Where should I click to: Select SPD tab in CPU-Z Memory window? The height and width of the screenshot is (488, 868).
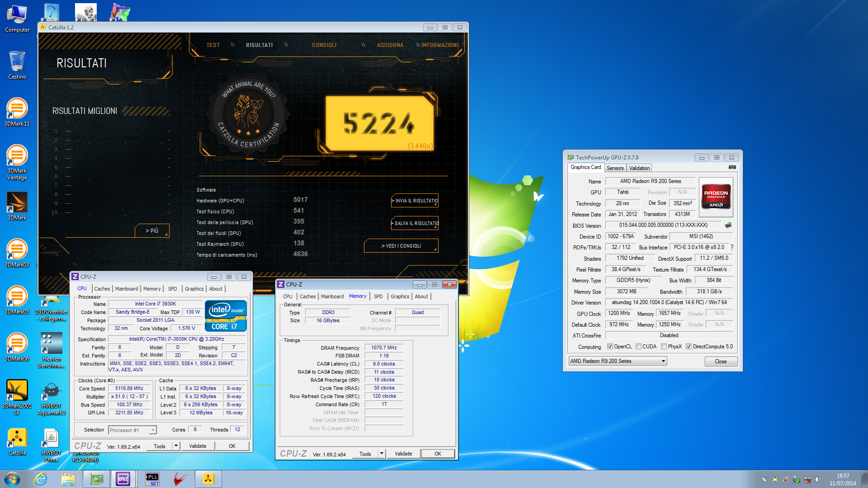[x=378, y=296]
